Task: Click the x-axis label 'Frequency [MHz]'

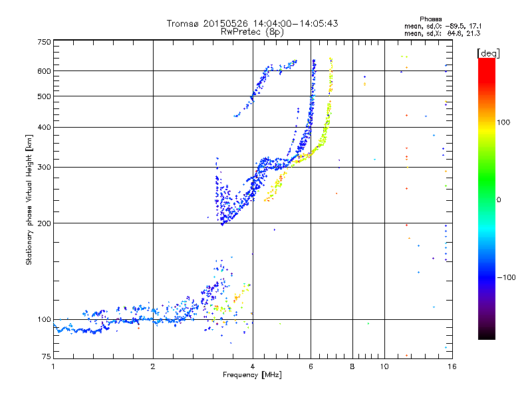Action: coord(252,375)
